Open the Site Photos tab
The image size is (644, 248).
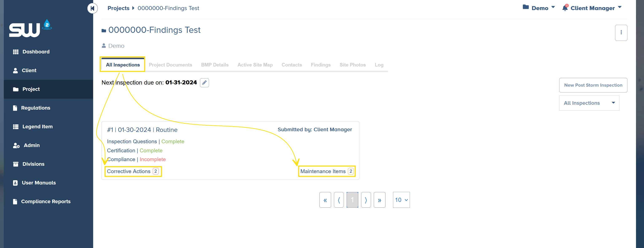tap(352, 65)
